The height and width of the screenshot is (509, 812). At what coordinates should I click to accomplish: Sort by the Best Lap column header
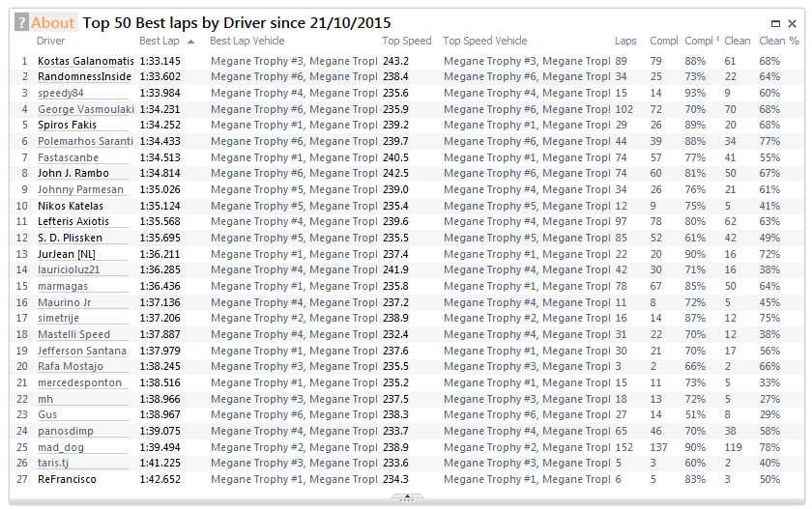[159, 41]
